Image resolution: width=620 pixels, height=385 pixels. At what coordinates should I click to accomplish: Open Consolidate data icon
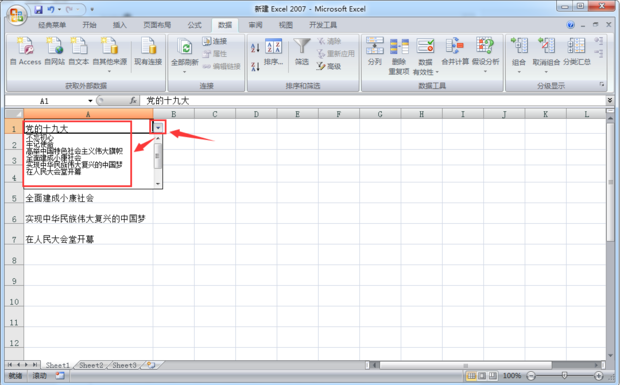click(455, 46)
